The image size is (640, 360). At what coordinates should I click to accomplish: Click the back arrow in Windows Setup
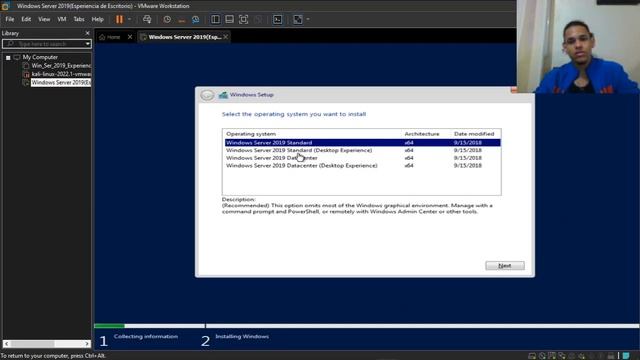point(207,95)
